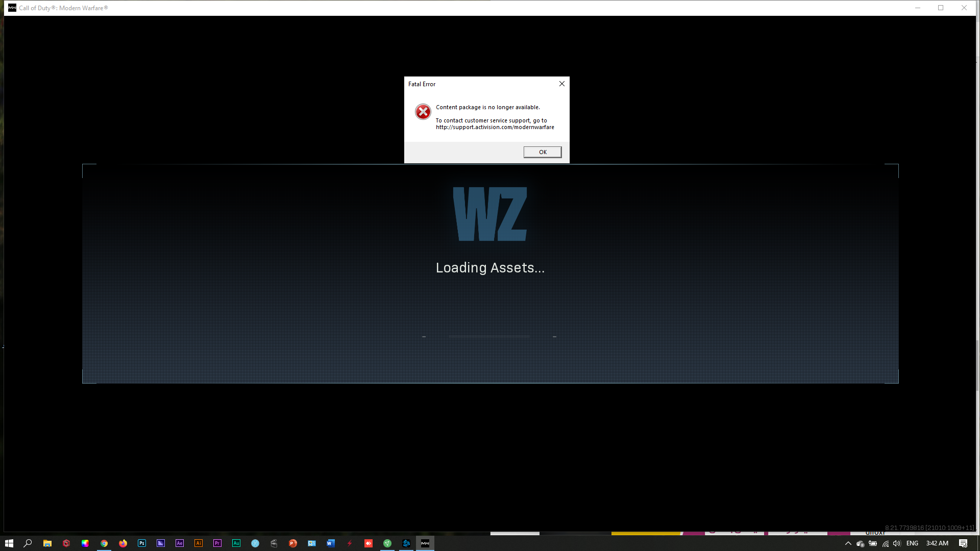Open Google Chrome from the taskbar
Screen dimensions: 980x551
(104, 543)
